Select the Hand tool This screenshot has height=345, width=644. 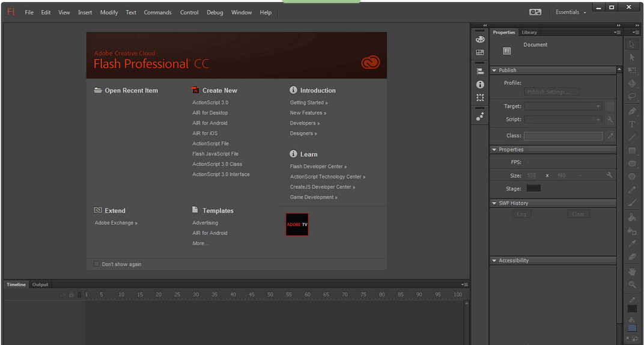(x=632, y=272)
